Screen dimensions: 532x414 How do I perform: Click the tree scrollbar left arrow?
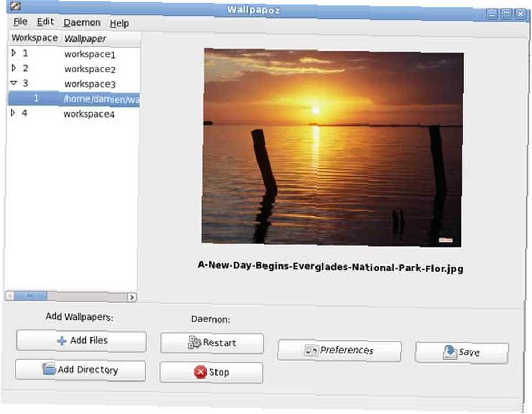10,295
